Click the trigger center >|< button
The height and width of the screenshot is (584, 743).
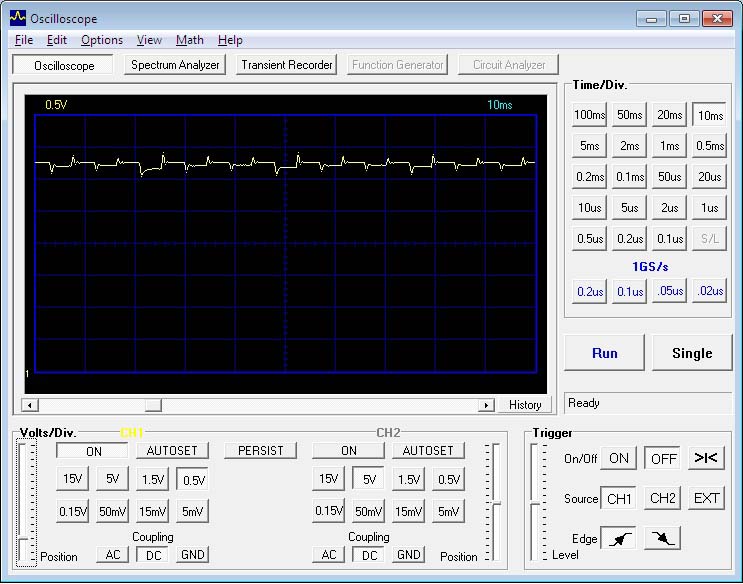706,458
